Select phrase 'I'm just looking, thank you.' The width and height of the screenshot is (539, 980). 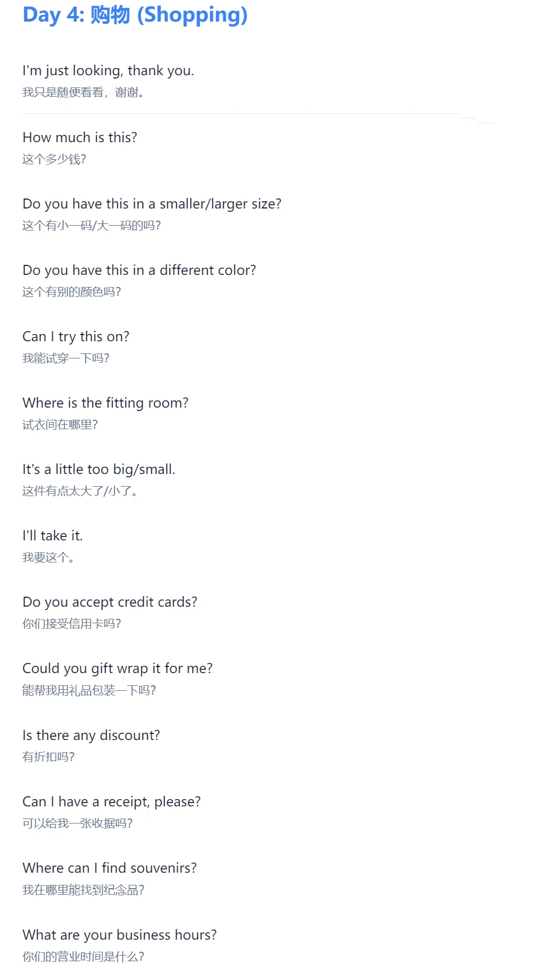[108, 71]
